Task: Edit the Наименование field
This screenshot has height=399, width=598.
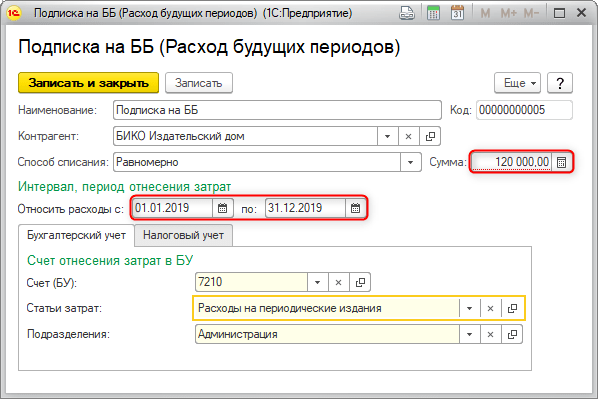Action: coord(277,110)
